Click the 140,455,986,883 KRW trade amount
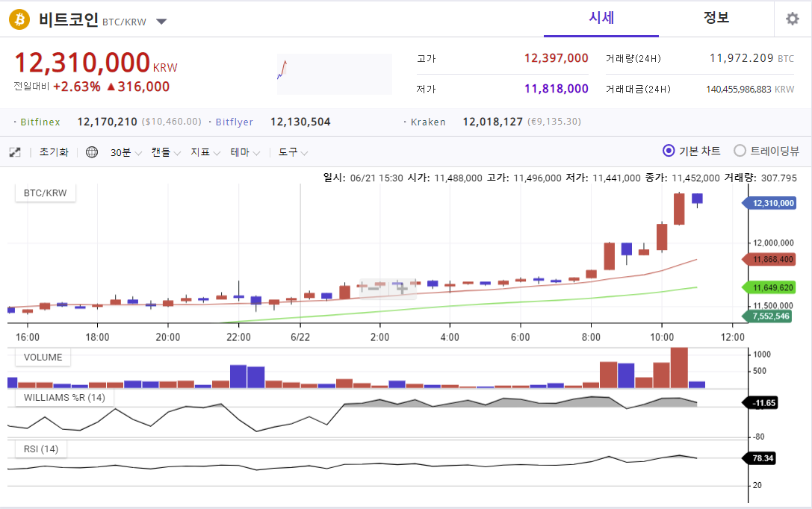The image size is (812, 509). click(x=750, y=89)
